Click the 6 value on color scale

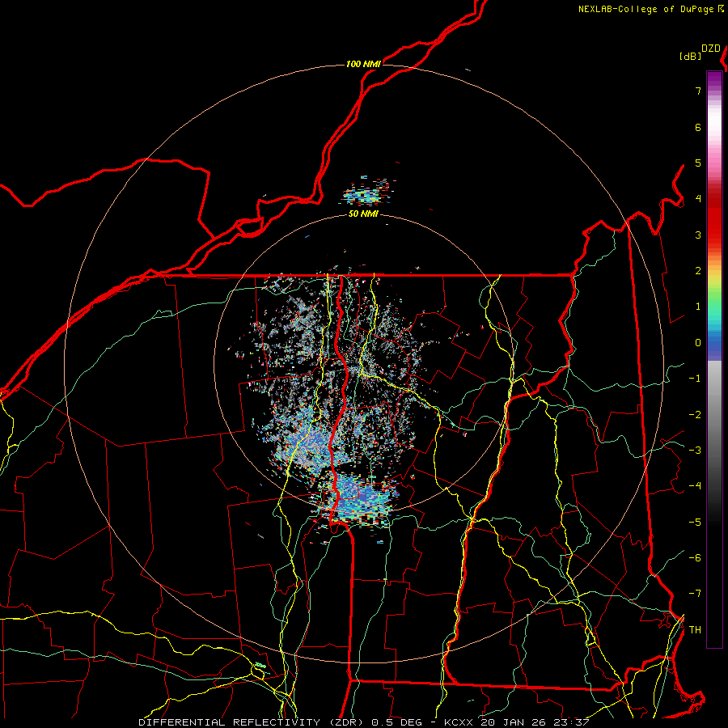click(x=698, y=127)
